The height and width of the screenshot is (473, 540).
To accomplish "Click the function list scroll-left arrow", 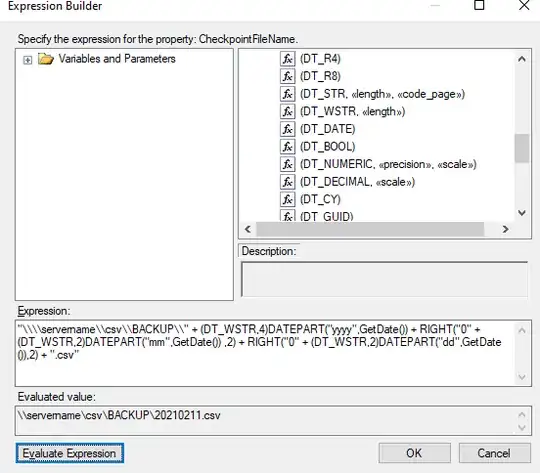I will point(248,229).
